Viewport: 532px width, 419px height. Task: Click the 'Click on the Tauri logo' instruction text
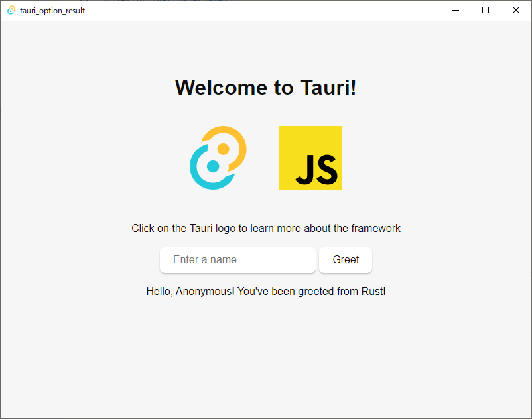pyautogui.click(x=266, y=229)
